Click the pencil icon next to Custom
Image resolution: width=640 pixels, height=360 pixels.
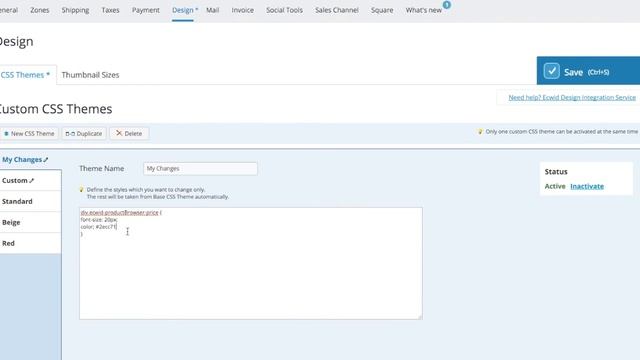(31, 180)
